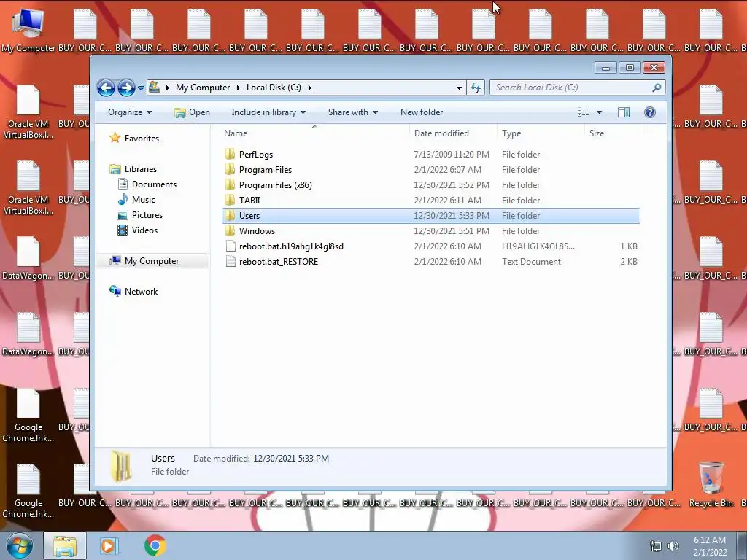Image resolution: width=747 pixels, height=560 pixels.
Task: Go back with the Explorer back arrow
Action: click(x=106, y=87)
